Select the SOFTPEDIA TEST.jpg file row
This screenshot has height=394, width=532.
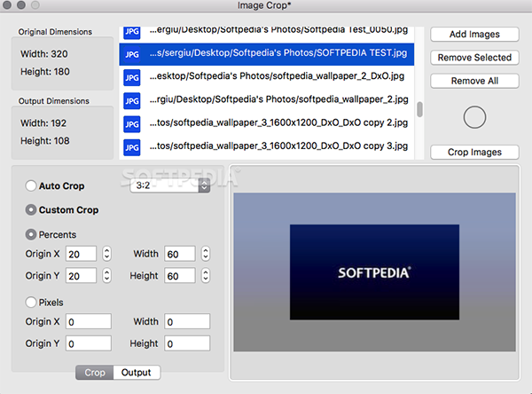tap(267, 54)
